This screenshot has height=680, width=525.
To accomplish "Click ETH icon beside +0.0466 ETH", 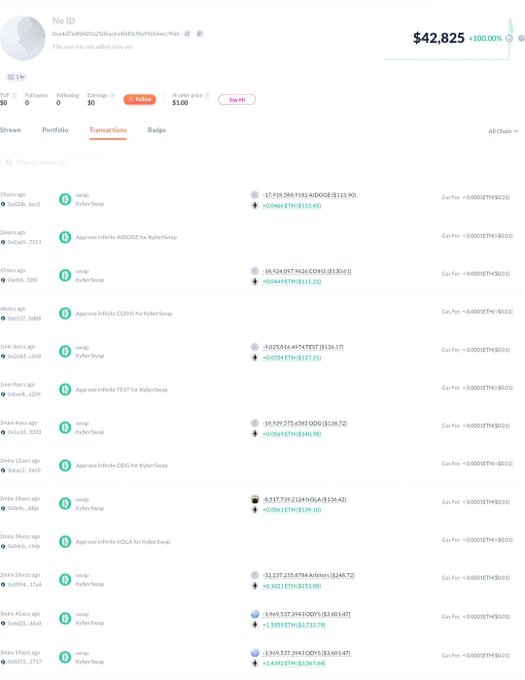I will (x=255, y=206).
